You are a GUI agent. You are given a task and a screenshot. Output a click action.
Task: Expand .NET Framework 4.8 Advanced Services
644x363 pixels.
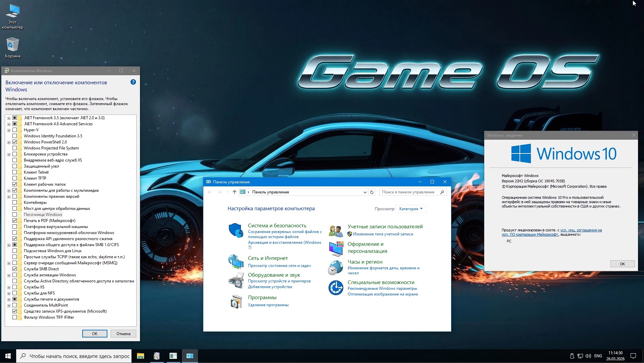[9, 124]
